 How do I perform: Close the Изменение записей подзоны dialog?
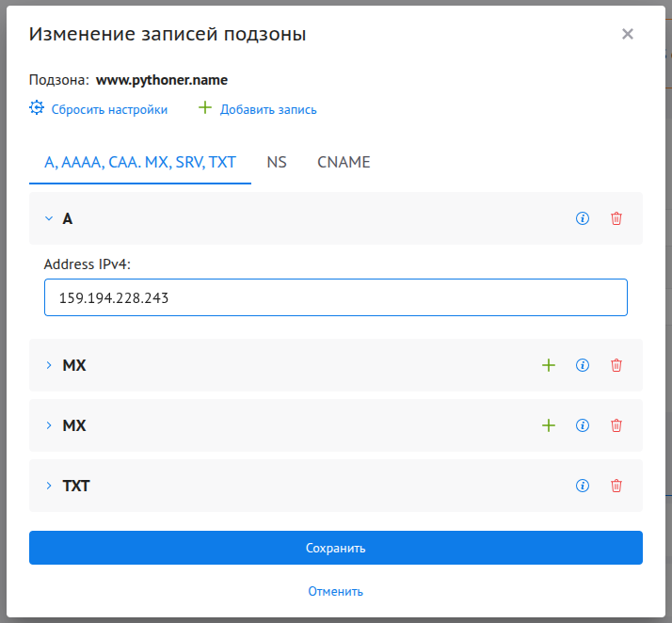click(x=628, y=34)
